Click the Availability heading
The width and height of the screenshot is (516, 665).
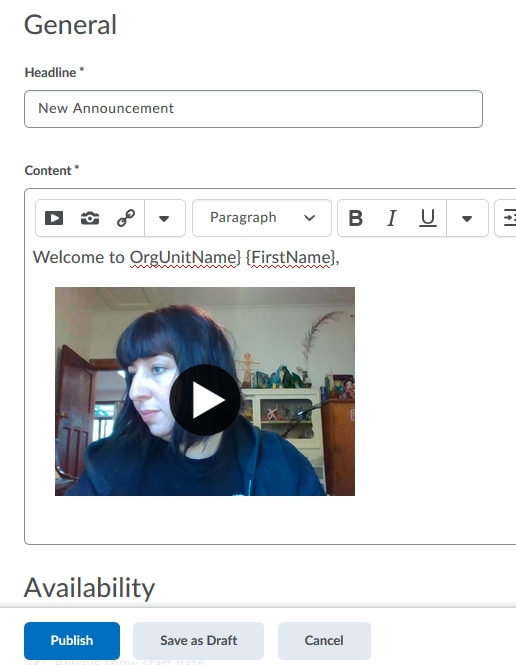pyautogui.click(x=89, y=588)
